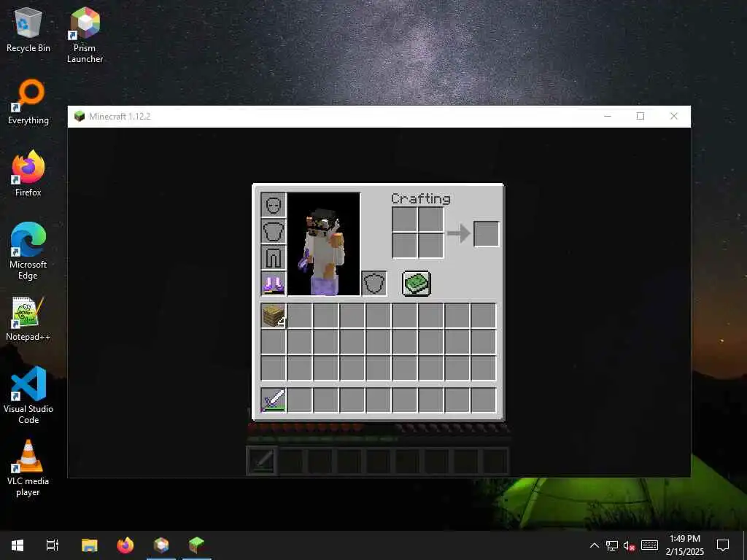Screen dimensions: 747x560
Task: Click the equipped purple boots slot
Action: (x=274, y=284)
